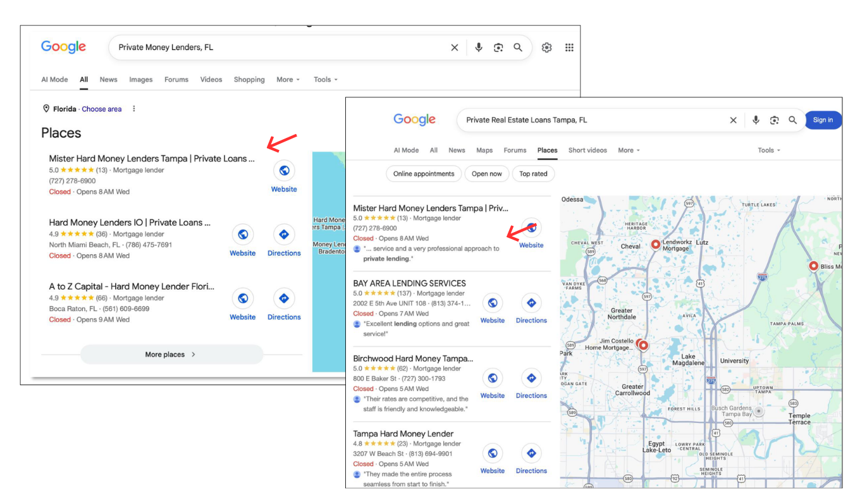Open BAY AREA LENDING SERVICES listing title
Screen dimensions: 867x504
(x=410, y=283)
